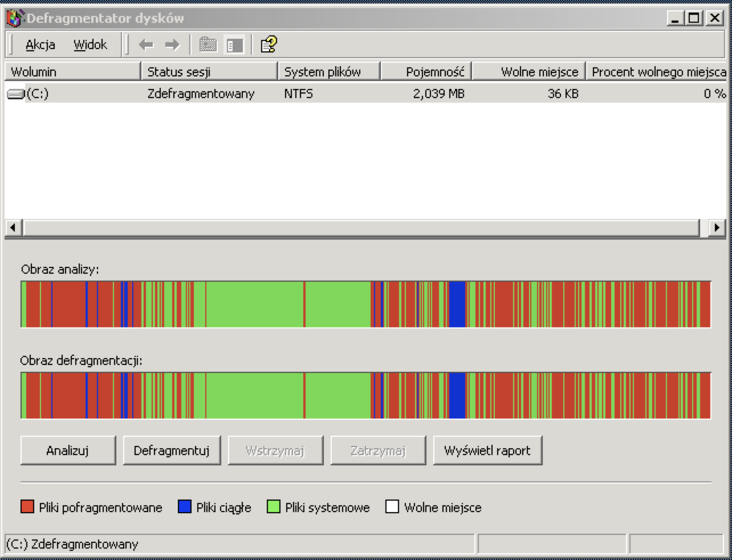The width and height of the screenshot is (732, 560).
Task: Click the up-one-level folder toolbar icon
Action: tap(208, 44)
